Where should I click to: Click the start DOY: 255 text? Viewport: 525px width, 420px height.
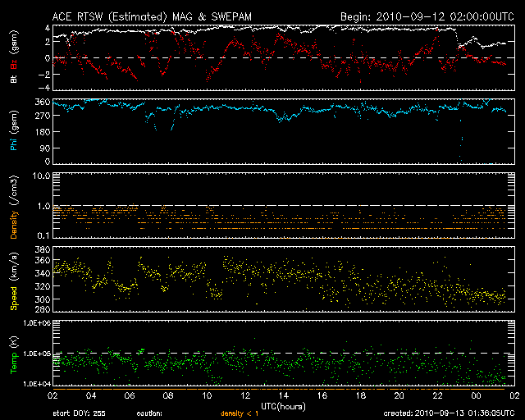click(80, 413)
